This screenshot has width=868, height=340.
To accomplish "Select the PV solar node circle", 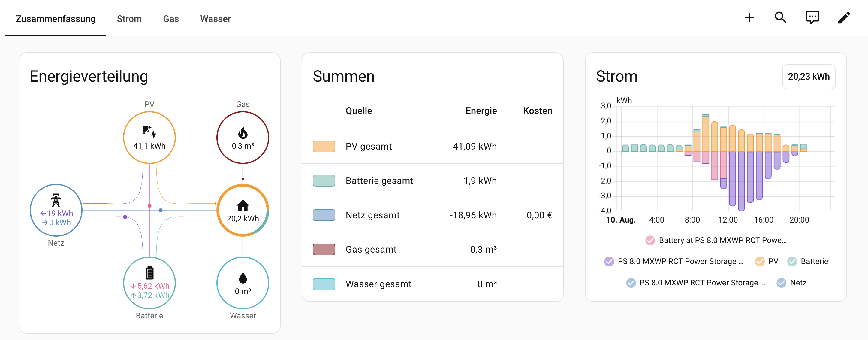I will (x=149, y=138).
